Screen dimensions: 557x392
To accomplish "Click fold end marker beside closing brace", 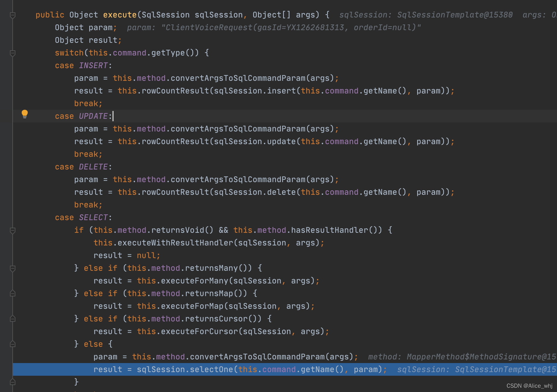I will 13,382.
